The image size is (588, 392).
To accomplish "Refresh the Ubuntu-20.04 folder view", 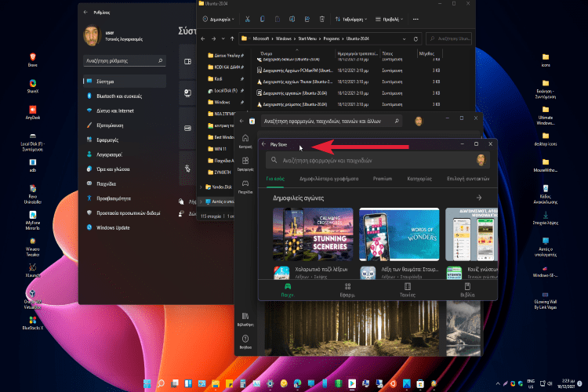I will [x=416, y=38].
